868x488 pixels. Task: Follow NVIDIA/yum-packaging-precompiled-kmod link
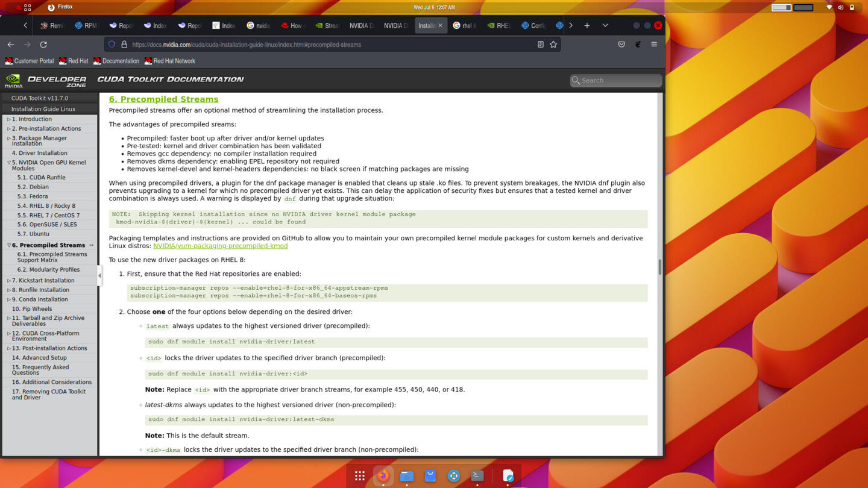[220, 246]
